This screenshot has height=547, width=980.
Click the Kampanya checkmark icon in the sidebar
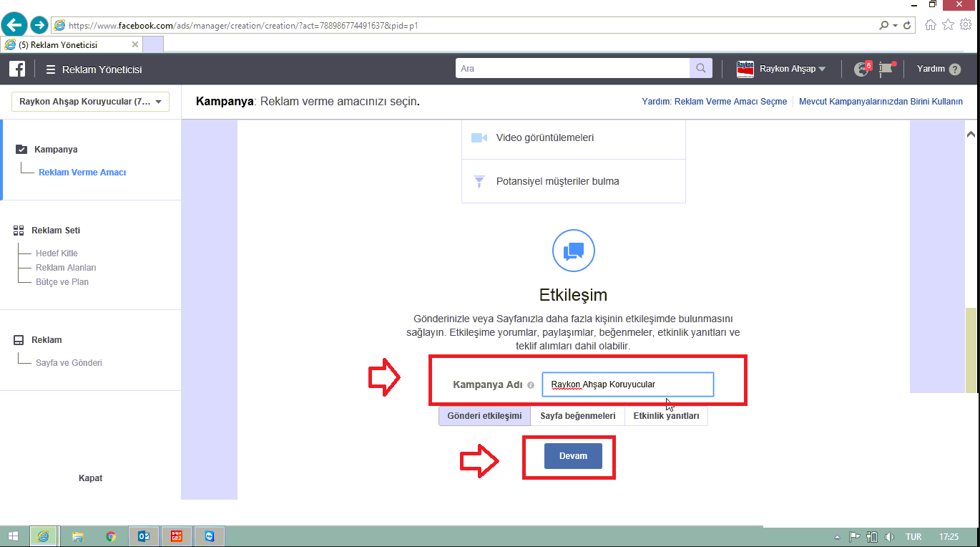point(21,150)
